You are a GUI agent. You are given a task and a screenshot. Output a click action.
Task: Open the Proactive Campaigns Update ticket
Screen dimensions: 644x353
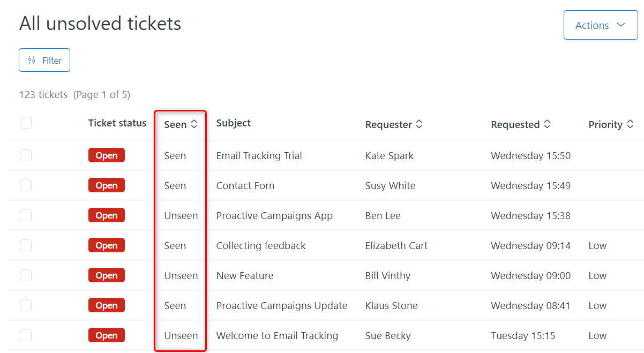tap(282, 305)
